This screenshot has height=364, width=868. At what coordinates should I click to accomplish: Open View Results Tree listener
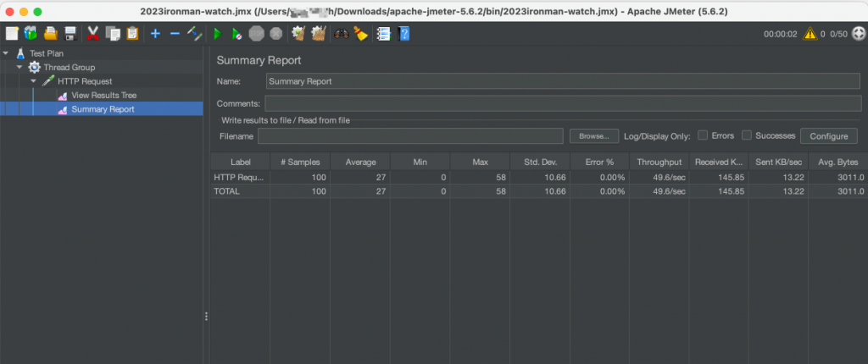(x=103, y=95)
